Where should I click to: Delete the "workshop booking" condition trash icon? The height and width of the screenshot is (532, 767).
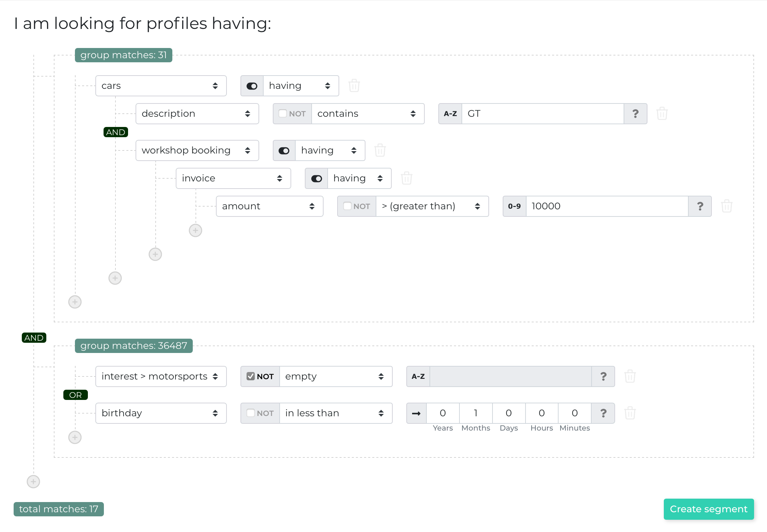[x=380, y=150]
